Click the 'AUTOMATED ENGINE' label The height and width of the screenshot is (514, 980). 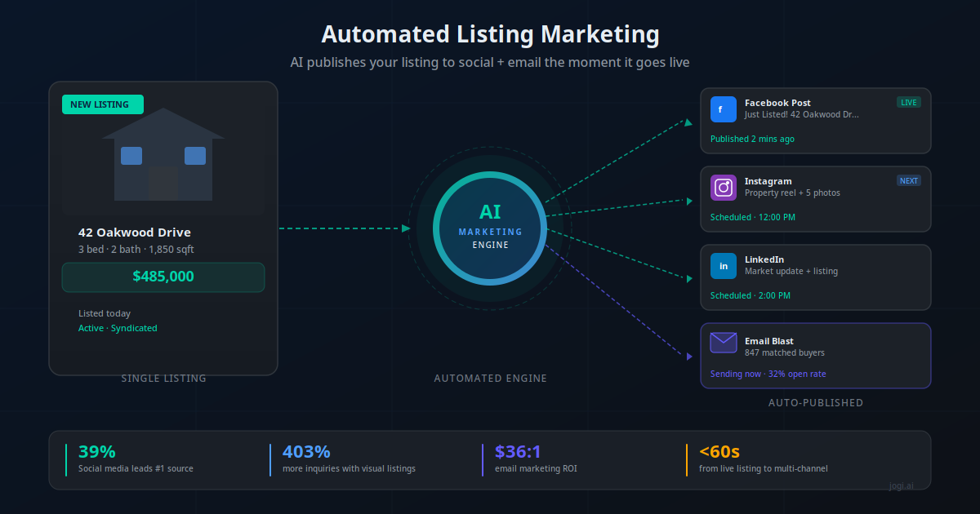click(x=490, y=379)
